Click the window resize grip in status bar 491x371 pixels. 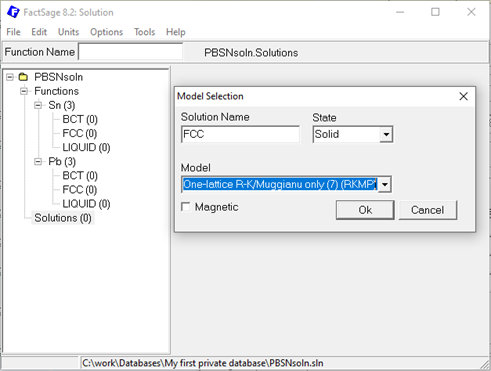click(484, 364)
